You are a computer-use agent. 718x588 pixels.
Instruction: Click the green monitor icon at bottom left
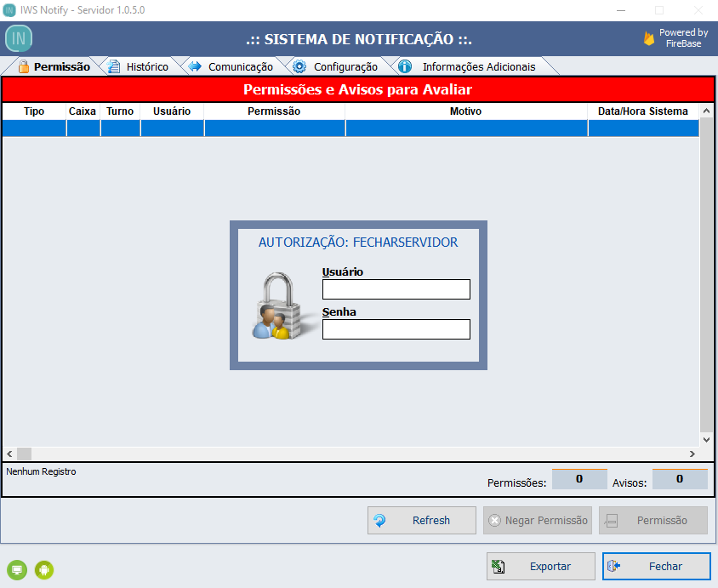[16, 570]
